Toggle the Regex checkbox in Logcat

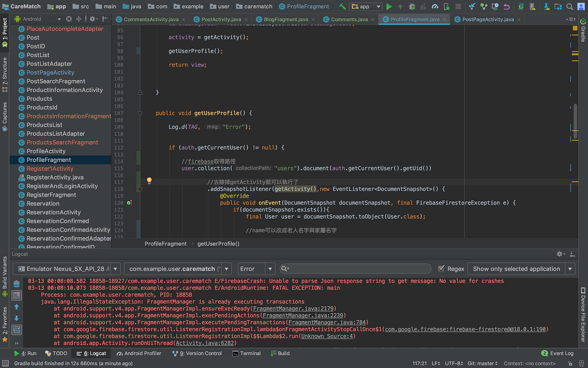(443, 269)
